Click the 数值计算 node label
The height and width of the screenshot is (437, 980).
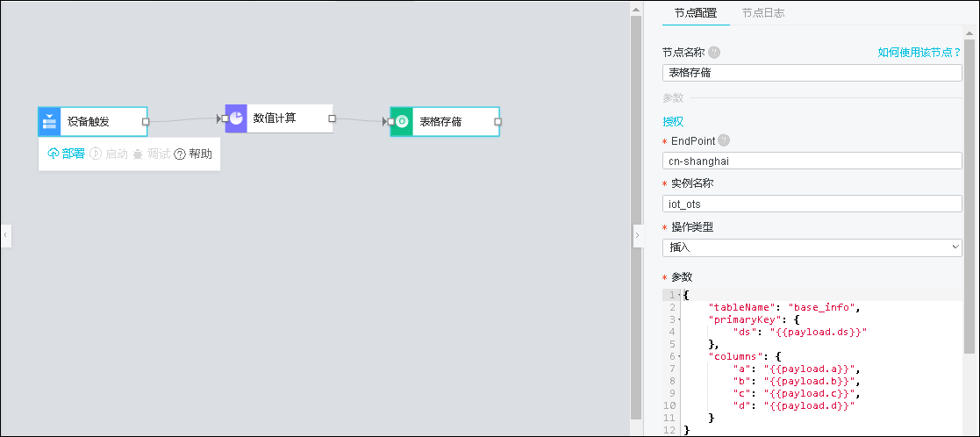click(275, 118)
